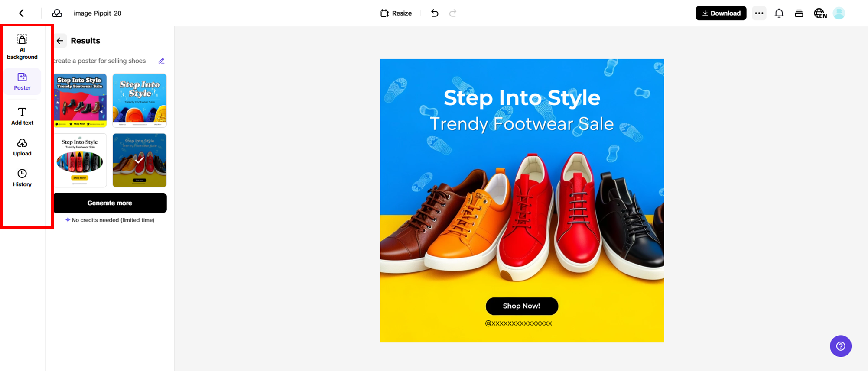Screen dimensions: 868x371
Task: Open the AI background tool
Action: pyautogui.click(x=22, y=47)
